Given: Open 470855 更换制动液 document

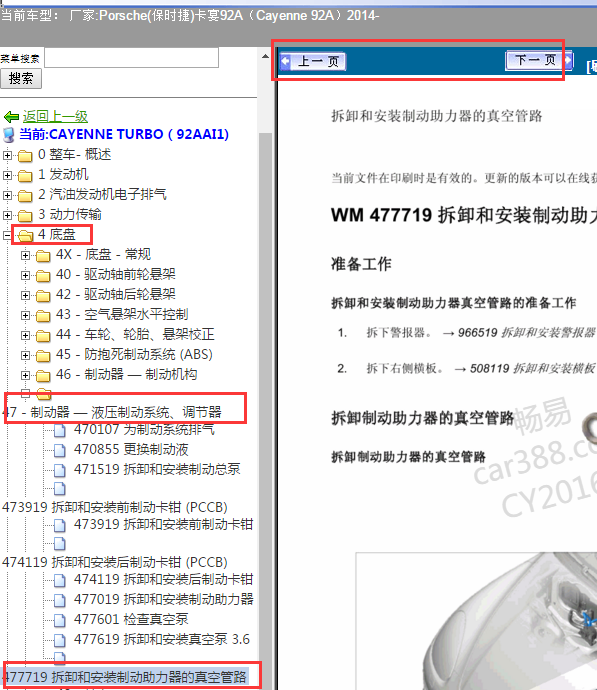Looking at the screenshot, I should pyautogui.click(x=131, y=449).
